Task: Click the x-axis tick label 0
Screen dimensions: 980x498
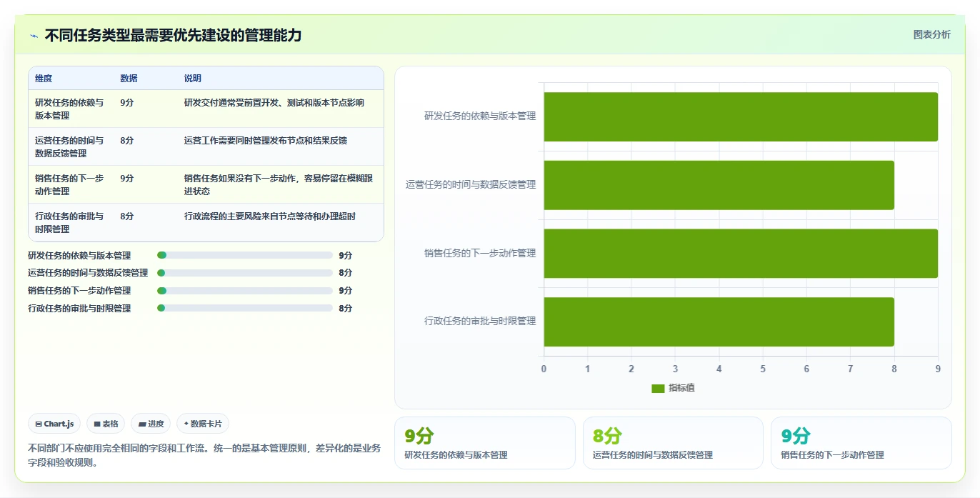Action: [544, 369]
